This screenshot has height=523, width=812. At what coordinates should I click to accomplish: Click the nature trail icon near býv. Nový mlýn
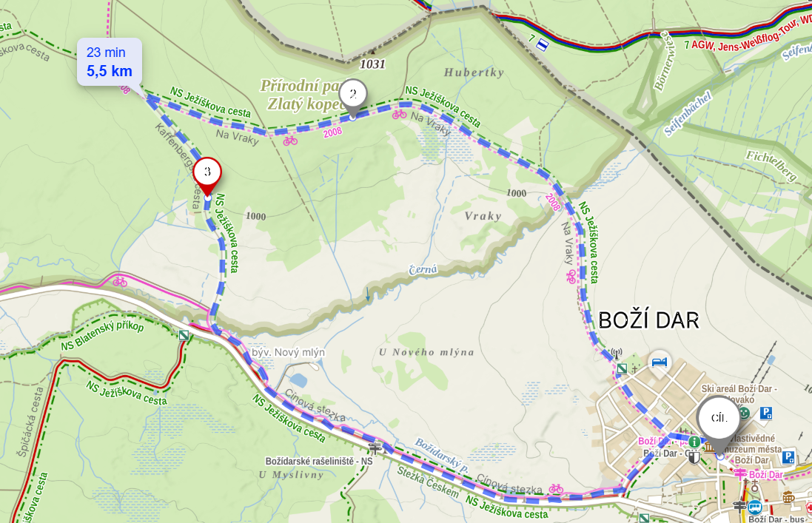click(184, 335)
